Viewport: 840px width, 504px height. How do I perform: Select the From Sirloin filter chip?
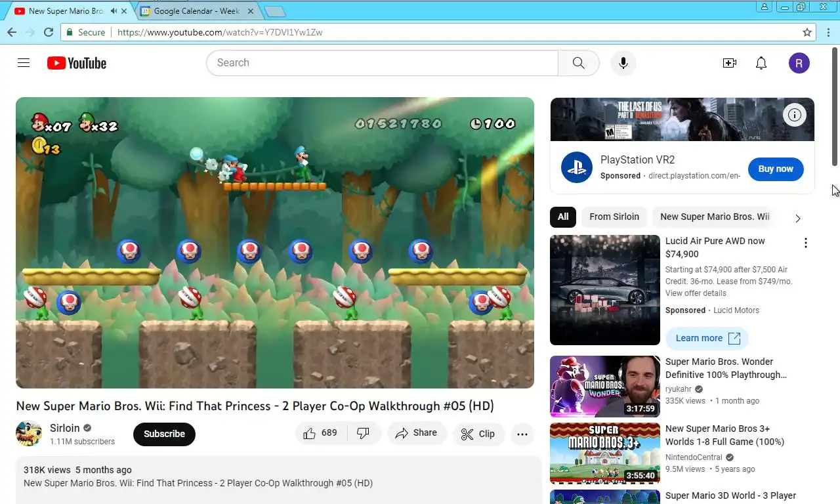point(614,217)
